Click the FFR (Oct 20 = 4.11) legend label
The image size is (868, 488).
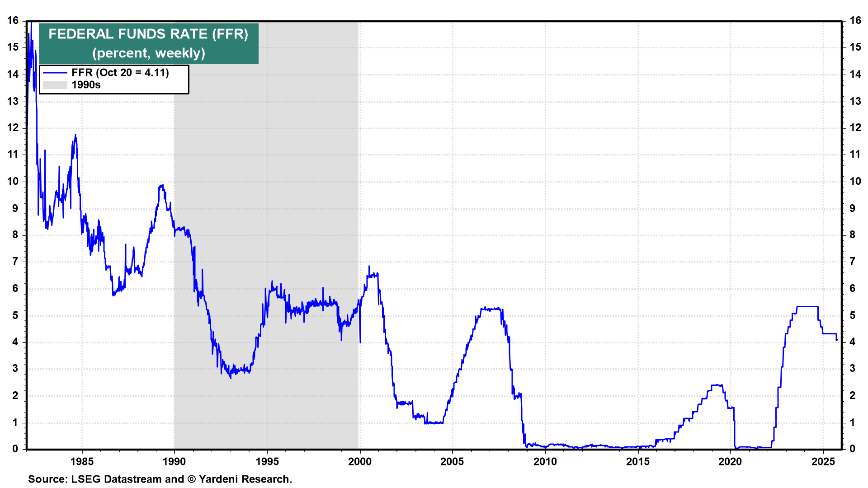pos(120,73)
